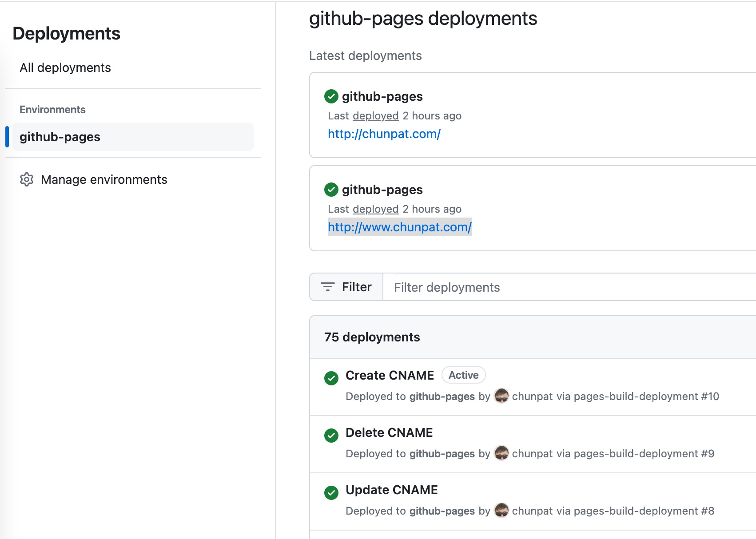
Task: Switch to All deployments
Action: 65,67
